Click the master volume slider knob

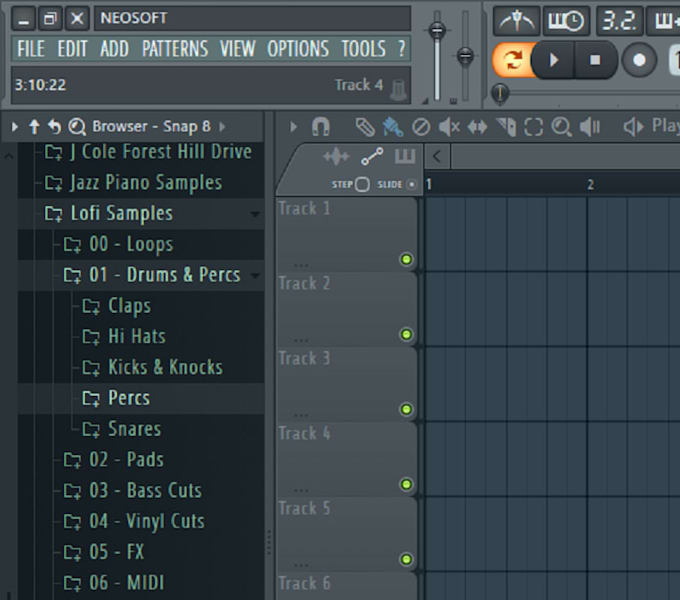tap(437, 31)
